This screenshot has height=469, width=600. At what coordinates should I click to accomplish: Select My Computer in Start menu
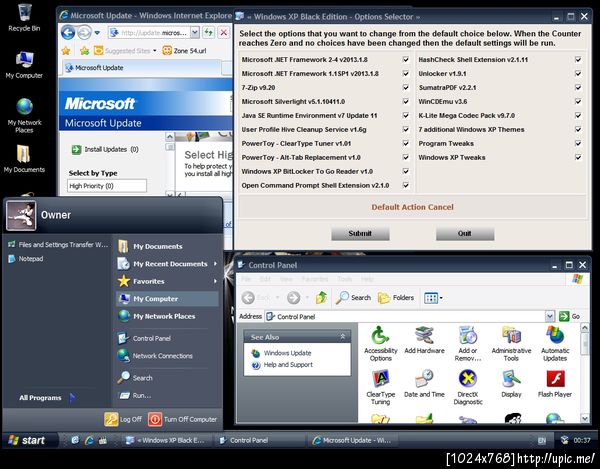point(167,299)
